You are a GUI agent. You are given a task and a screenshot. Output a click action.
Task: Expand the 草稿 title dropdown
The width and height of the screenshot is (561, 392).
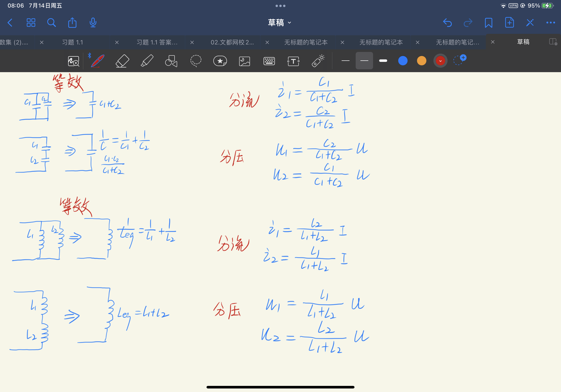280,23
